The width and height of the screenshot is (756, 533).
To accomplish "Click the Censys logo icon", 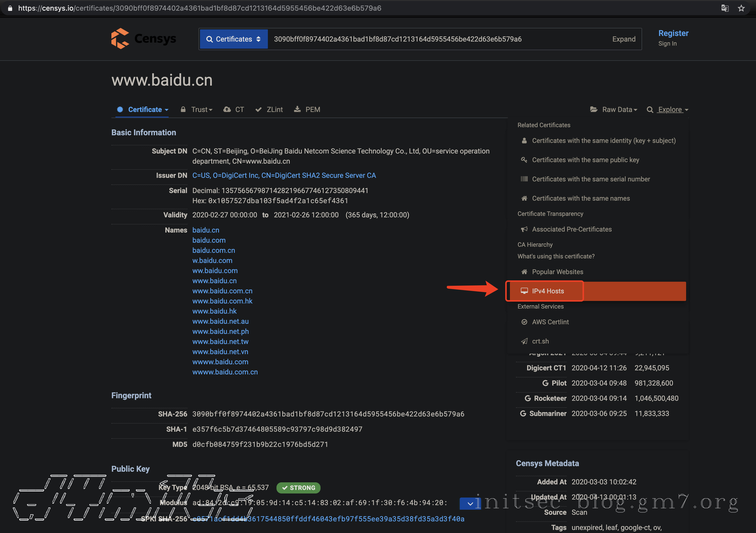I will tap(120, 39).
